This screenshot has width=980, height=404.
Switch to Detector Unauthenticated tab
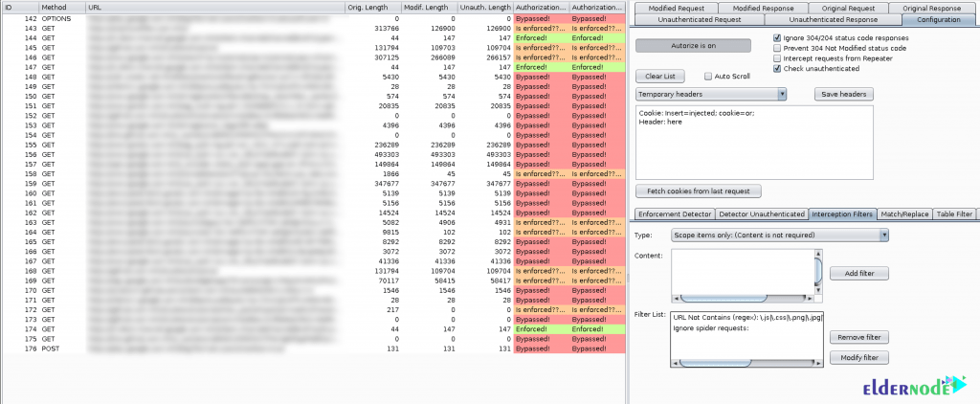(x=761, y=213)
